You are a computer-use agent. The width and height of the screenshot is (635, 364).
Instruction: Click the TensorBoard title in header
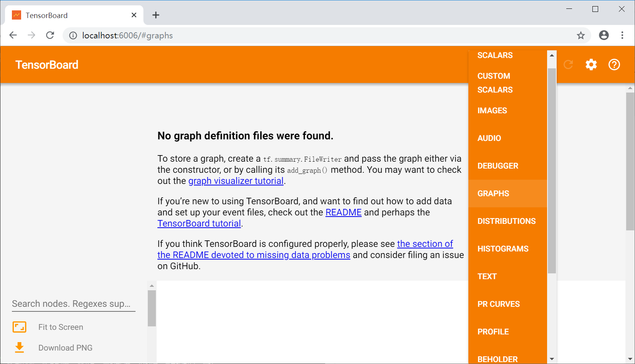(x=47, y=65)
